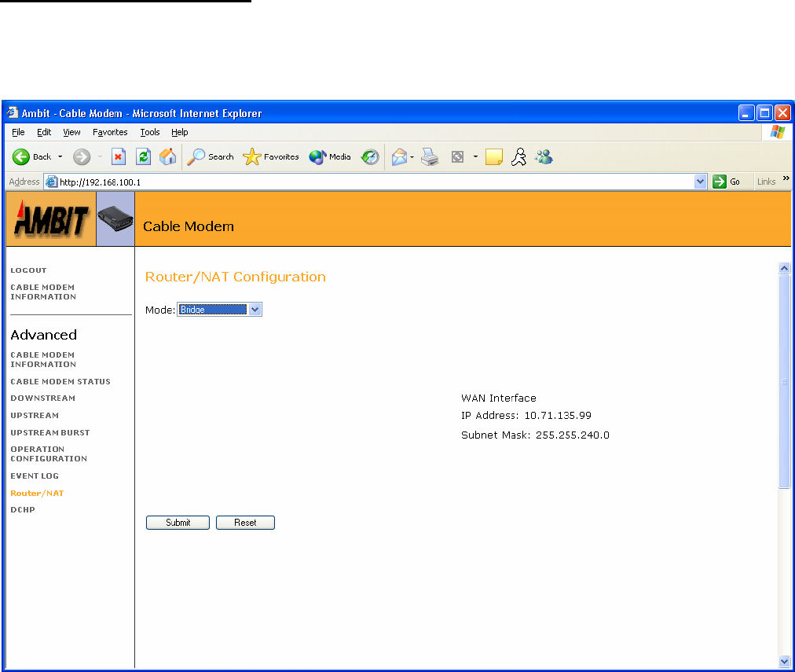Open CABLE MODEM STATUS link

tap(60, 381)
